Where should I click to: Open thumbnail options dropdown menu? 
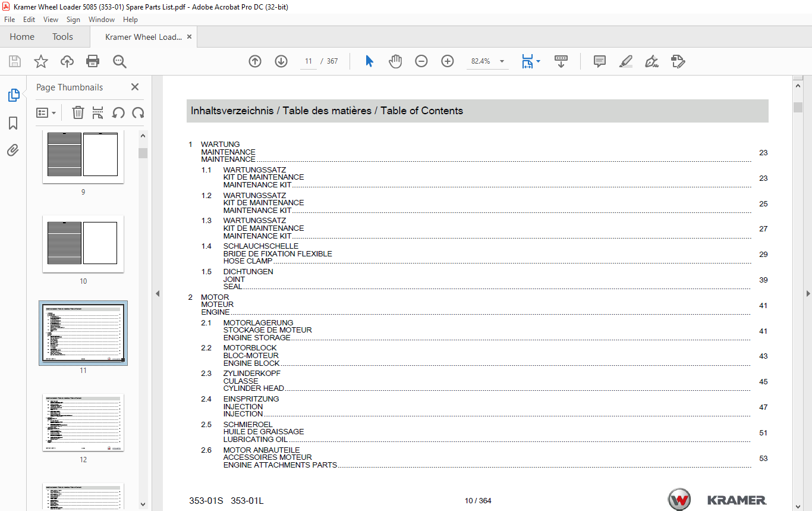click(46, 112)
